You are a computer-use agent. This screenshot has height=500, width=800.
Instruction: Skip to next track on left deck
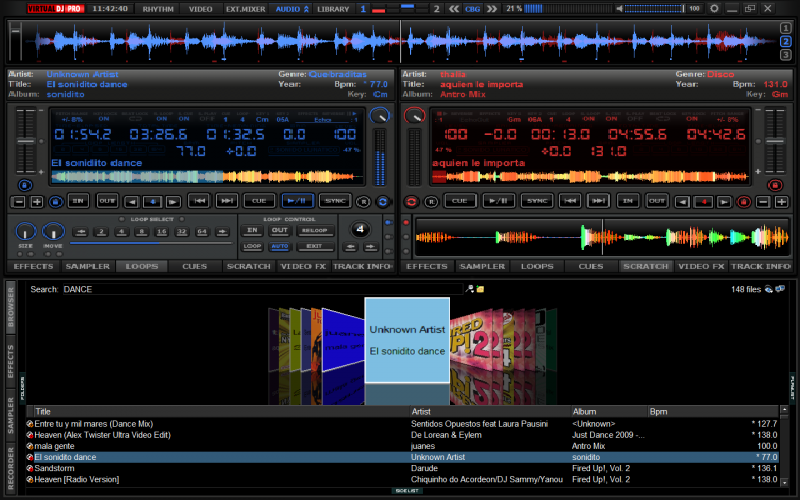227,201
